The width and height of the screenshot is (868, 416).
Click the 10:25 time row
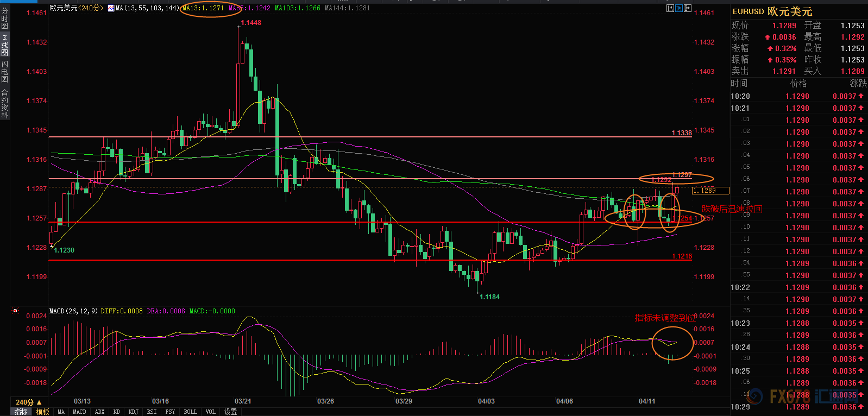point(798,371)
